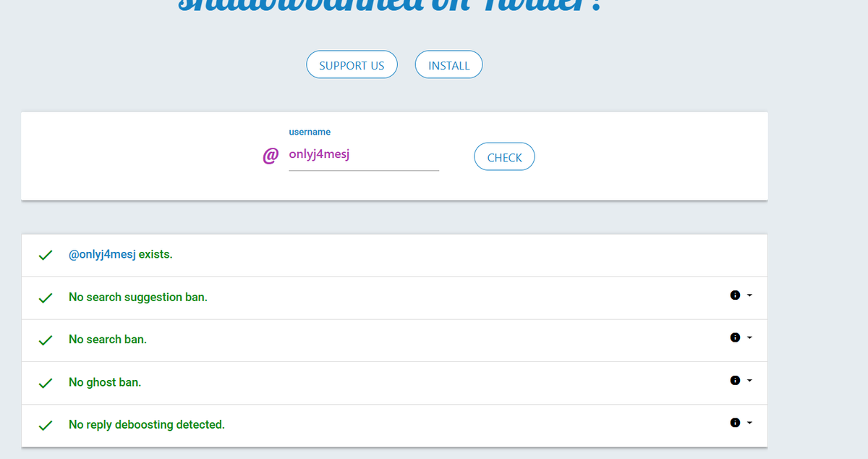Click the checkmark beside No search ban
The width and height of the screenshot is (868, 459).
[45, 340]
